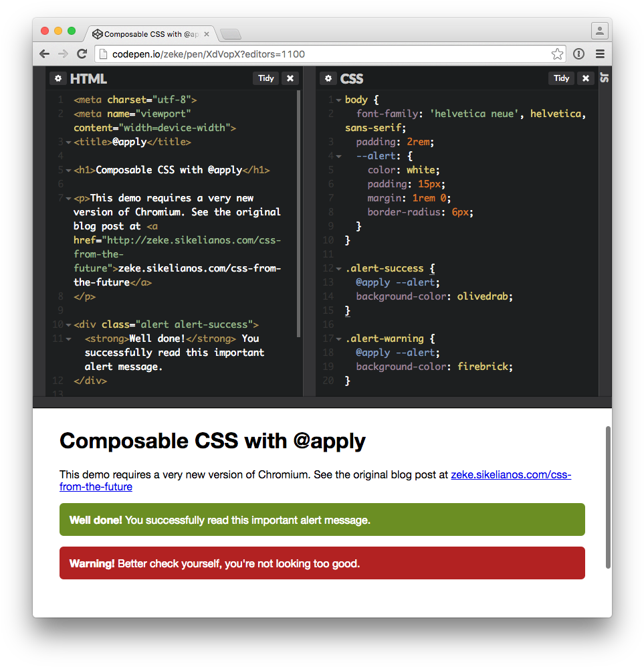Click the 1Password extension icon
Image resolution: width=644 pixels, height=667 pixels.
[579, 54]
